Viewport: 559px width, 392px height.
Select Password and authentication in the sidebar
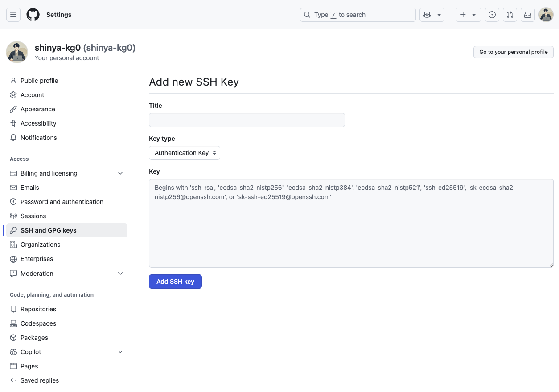pyautogui.click(x=62, y=201)
